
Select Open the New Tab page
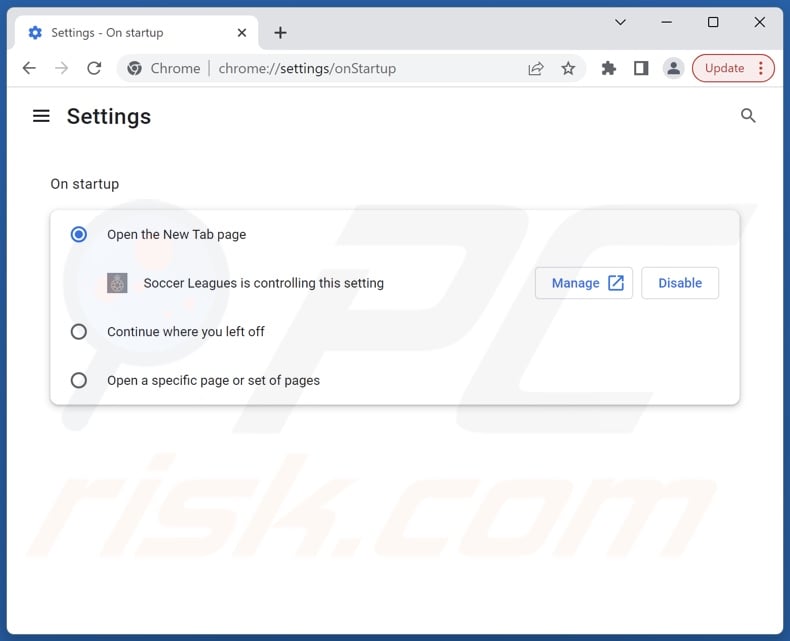[79, 234]
